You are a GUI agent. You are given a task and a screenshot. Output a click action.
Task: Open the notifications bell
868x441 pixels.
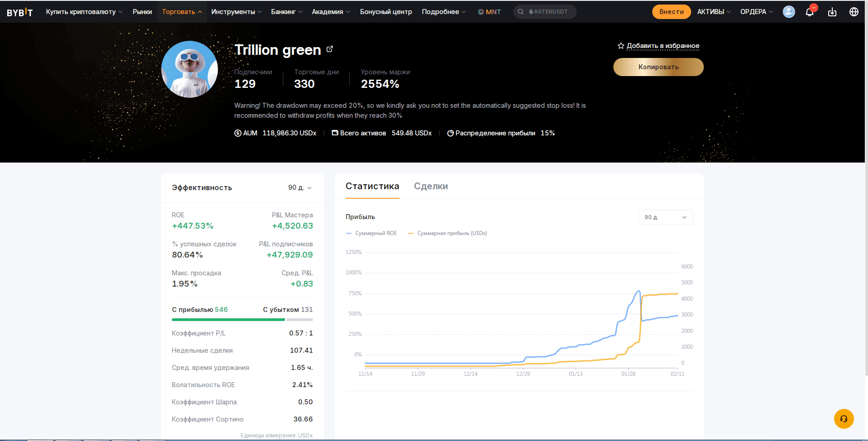point(810,12)
